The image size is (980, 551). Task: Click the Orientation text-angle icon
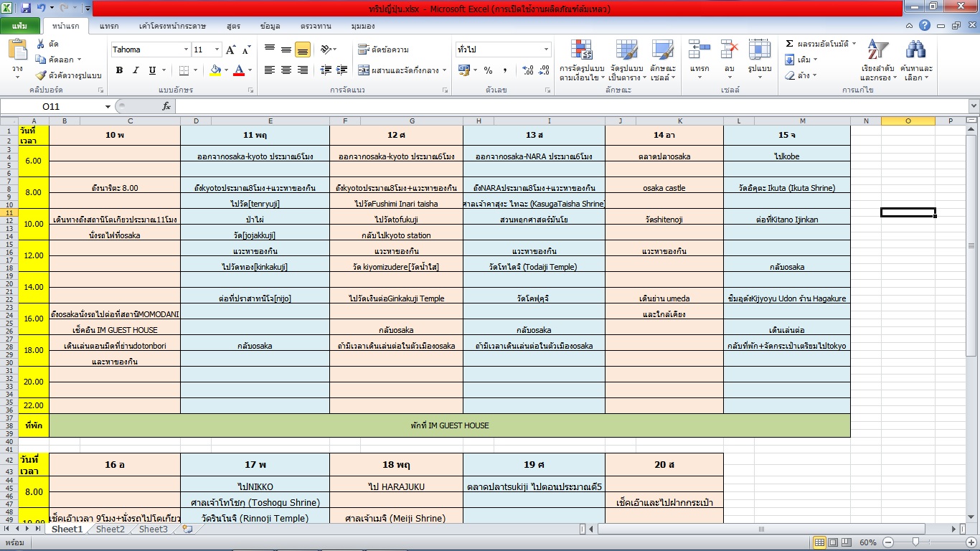(x=326, y=50)
